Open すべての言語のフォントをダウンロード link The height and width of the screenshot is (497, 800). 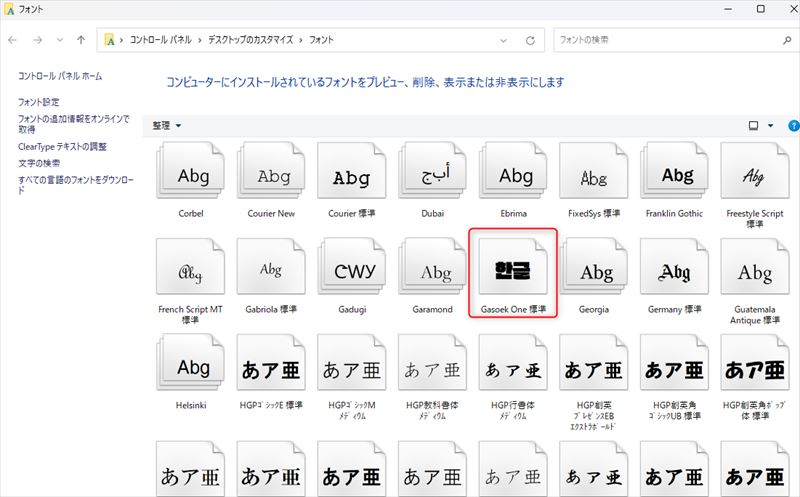[x=76, y=185]
